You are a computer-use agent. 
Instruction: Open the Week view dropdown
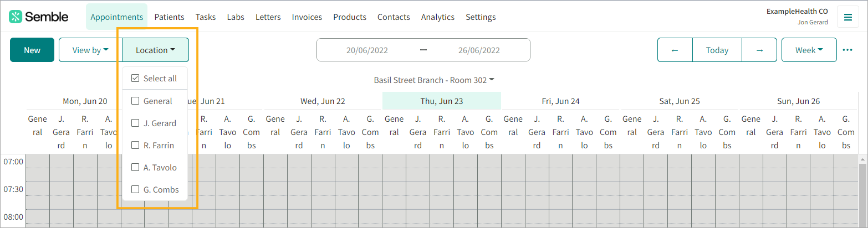click(x=809, y=50)
